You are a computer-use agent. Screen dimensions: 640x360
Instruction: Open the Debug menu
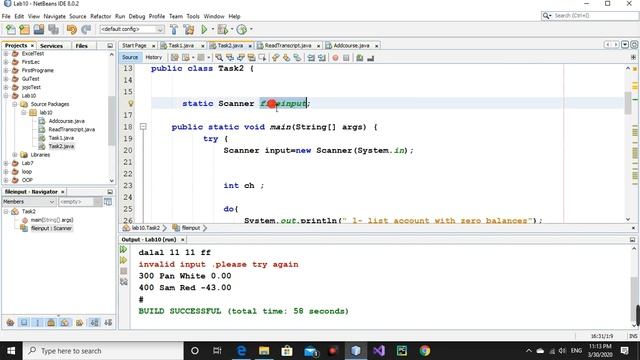point(137,16)
